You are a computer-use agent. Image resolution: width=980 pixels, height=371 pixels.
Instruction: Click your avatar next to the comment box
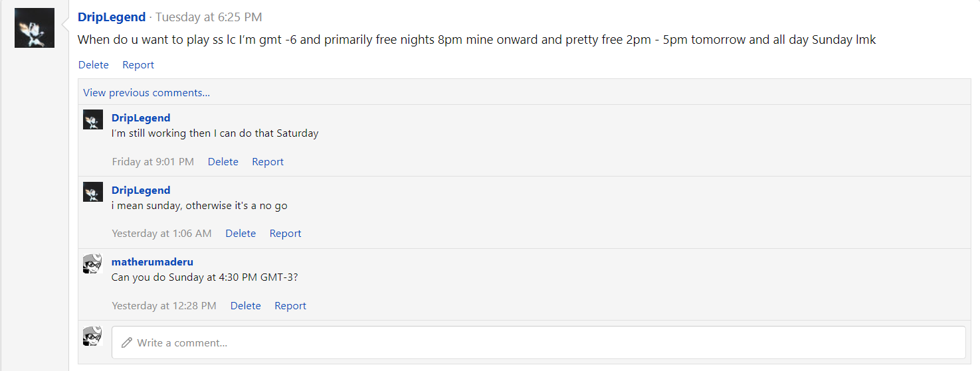tap(93, 336)
